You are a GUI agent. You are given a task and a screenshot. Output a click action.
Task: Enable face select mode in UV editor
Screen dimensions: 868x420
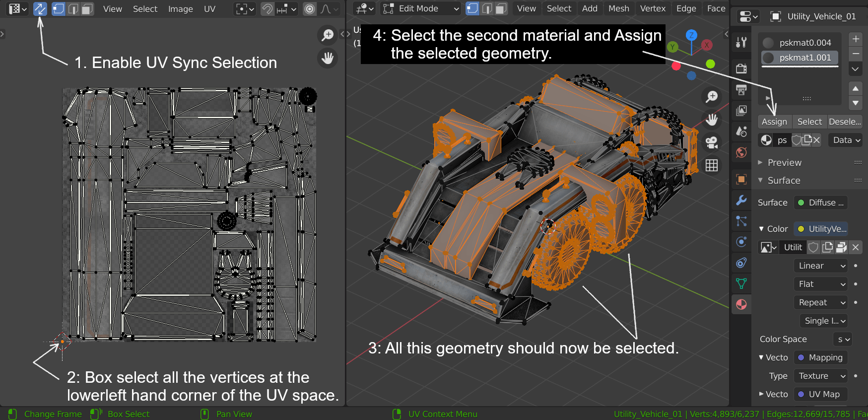87,9
